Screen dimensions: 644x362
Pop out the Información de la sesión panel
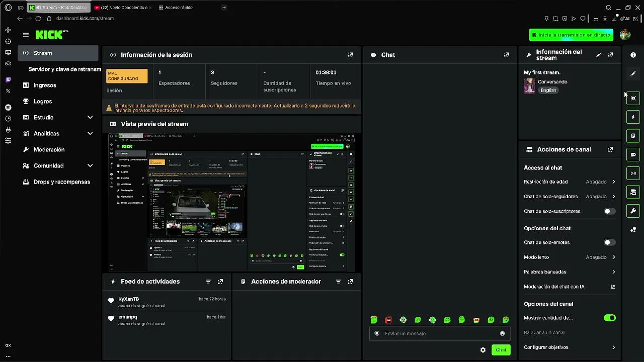click(x=351, y=55)
